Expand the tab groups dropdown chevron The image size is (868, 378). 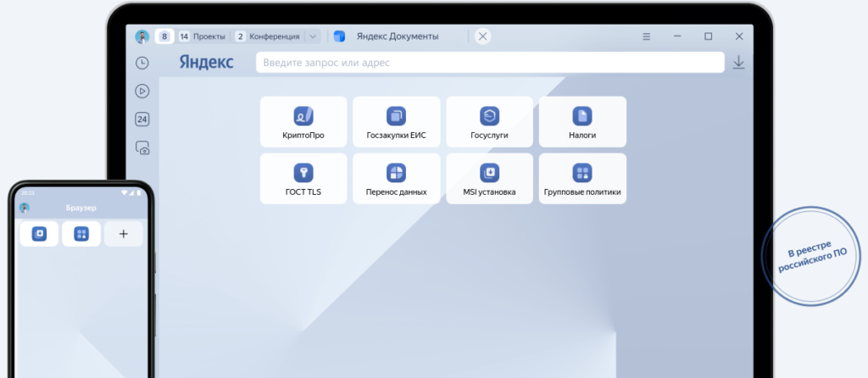(x=313, y=36)
